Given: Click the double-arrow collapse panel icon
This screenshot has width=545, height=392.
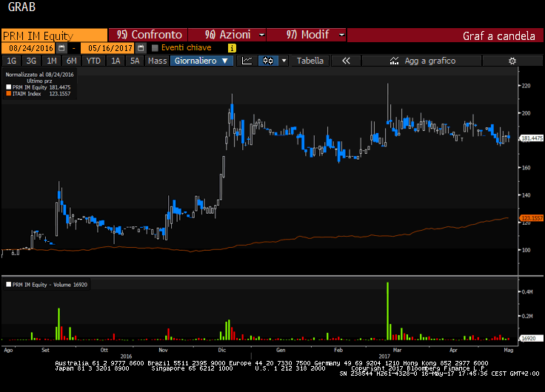Looking at the screenshot, I should tap(345, 61).
